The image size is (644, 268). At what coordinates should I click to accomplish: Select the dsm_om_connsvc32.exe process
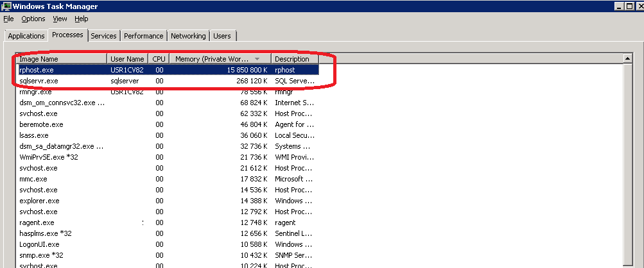[168, 103]
